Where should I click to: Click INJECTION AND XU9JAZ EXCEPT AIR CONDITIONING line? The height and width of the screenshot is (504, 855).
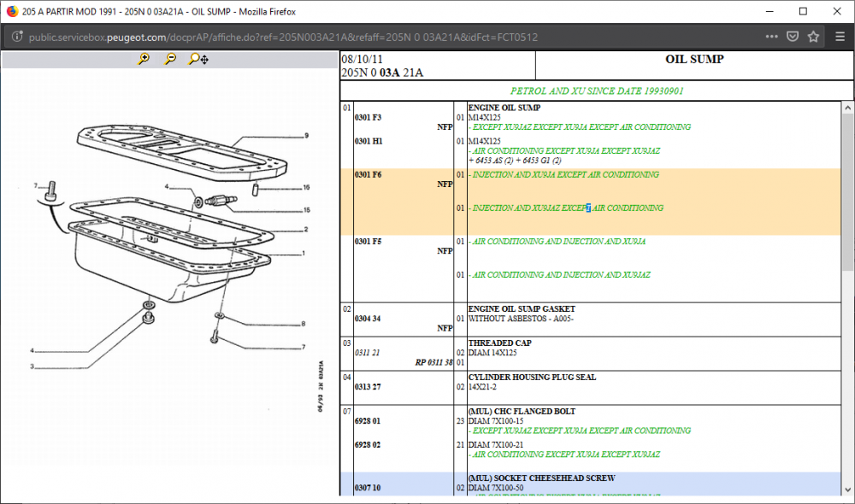pyautogui.click(x=566, y=208)
